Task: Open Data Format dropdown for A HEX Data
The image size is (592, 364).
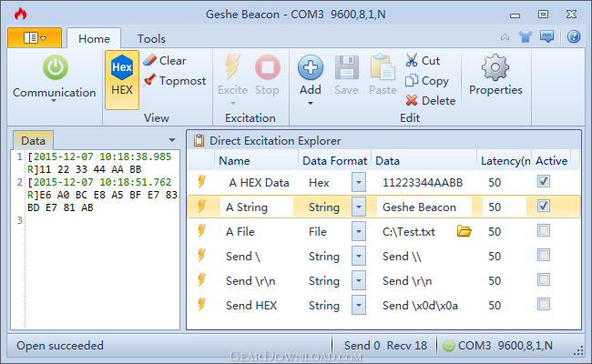Action: pyautogui.click(x=359, y=183)
